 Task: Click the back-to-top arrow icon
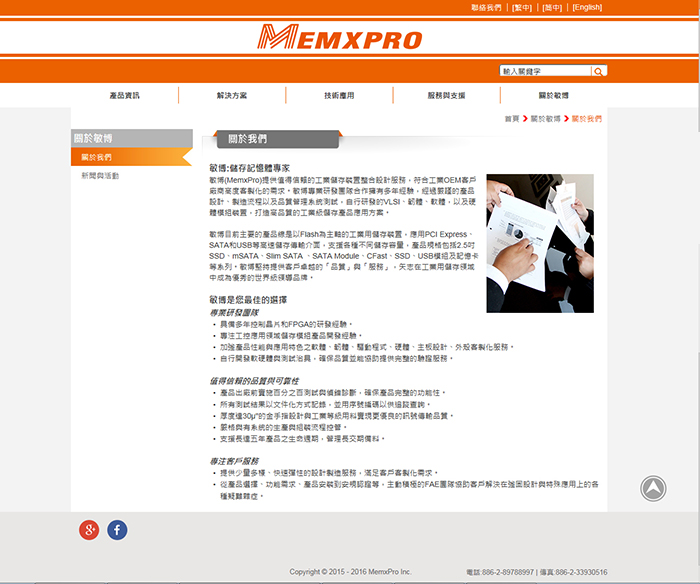653,488
